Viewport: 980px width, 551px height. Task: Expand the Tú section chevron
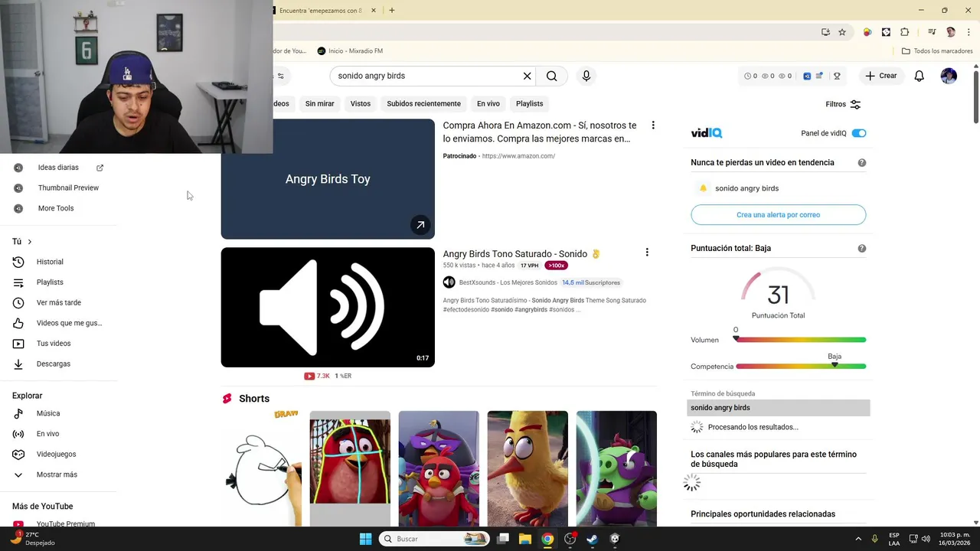click(x=30, y=242)
